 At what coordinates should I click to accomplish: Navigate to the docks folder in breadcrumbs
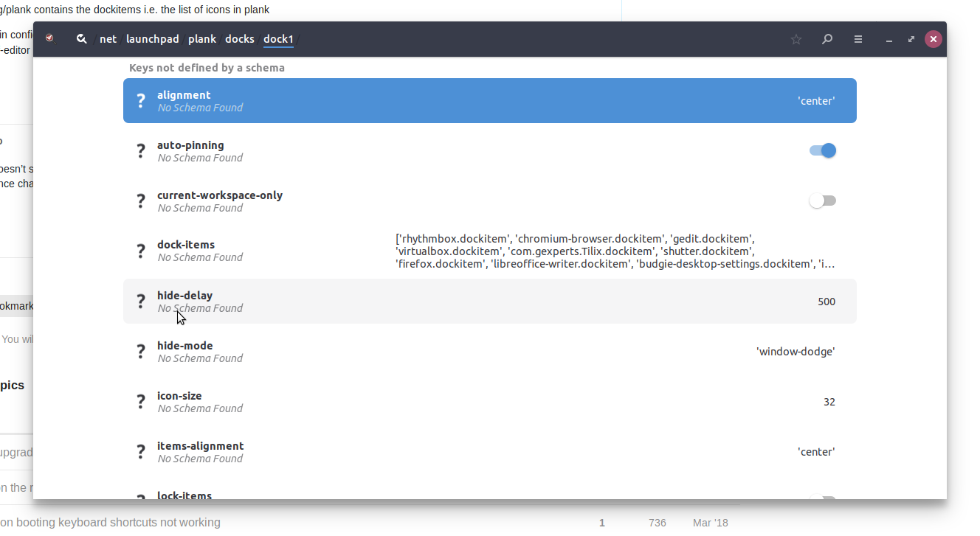(x=239, y=39)
